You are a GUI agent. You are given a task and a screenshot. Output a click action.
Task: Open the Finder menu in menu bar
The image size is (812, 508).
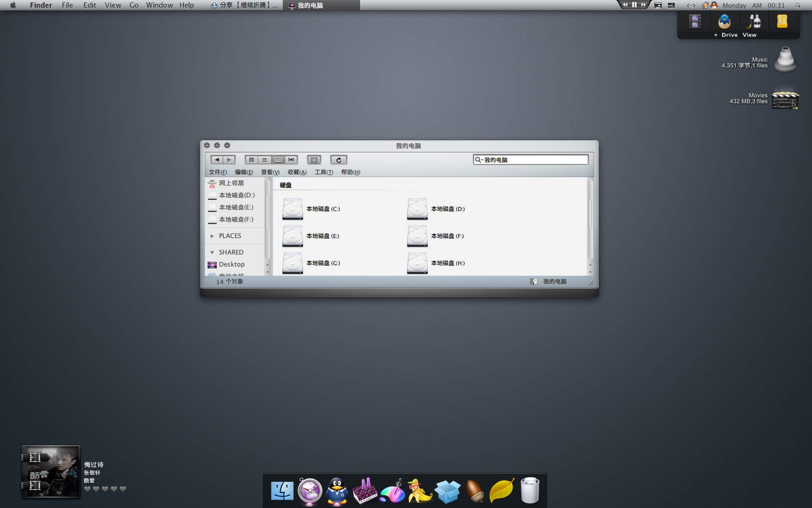[41, 5]
